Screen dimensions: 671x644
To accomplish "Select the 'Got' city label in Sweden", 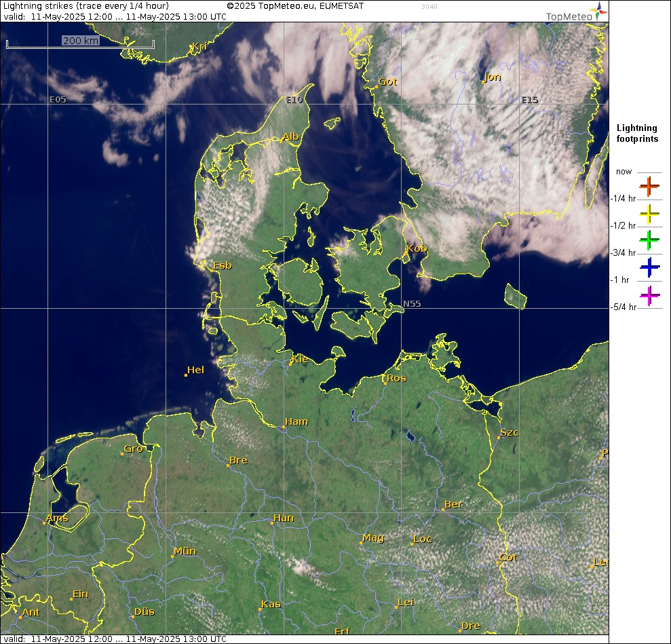I will [387, 81].
